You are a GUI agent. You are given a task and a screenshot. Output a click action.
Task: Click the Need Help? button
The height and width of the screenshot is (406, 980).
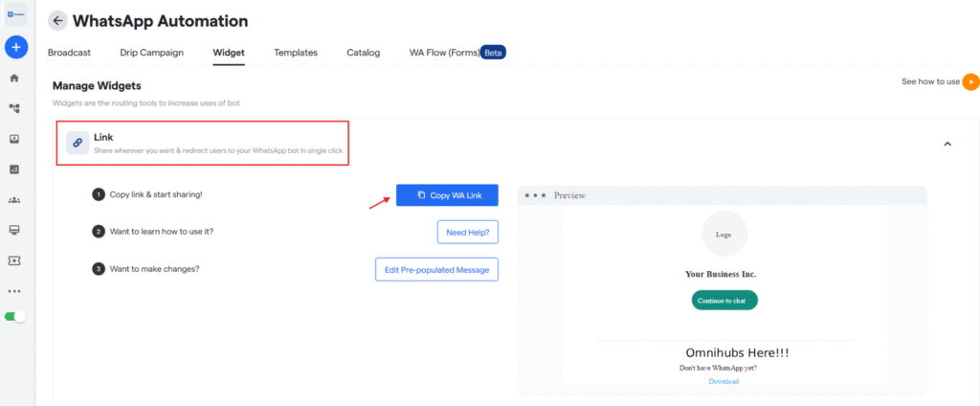pos(468,232)
